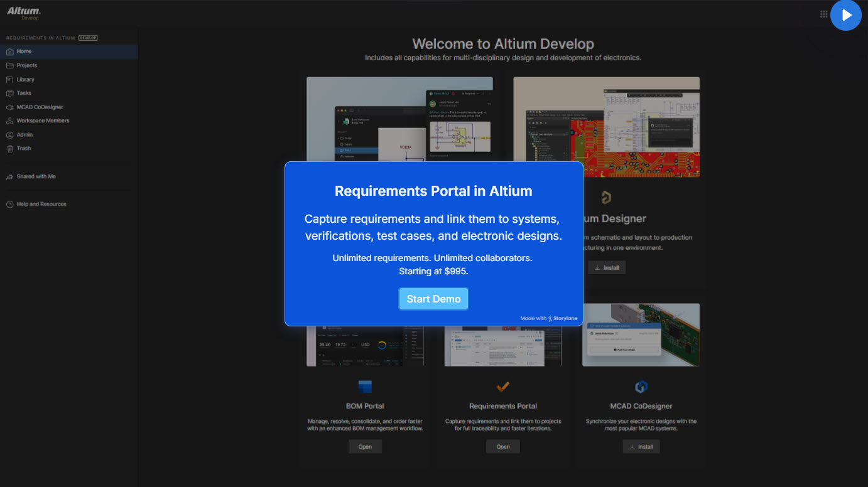868x487 pixels.
Task: Open the Requirements Portal card
Action: point(502,447)
